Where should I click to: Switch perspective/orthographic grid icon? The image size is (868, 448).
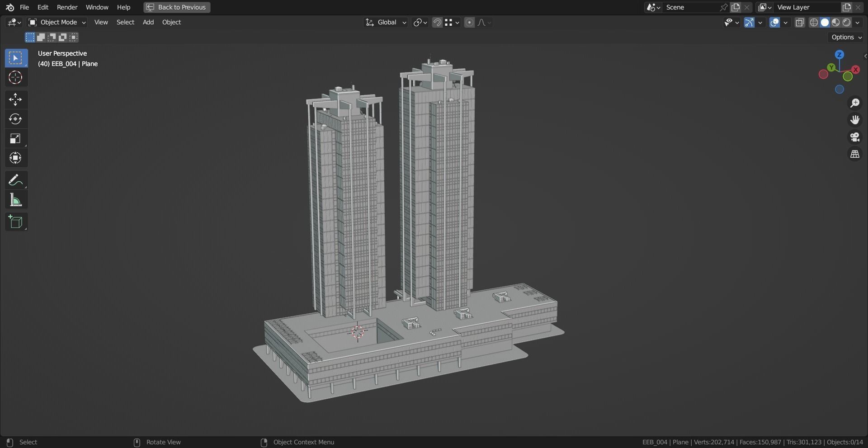(854, 154)
